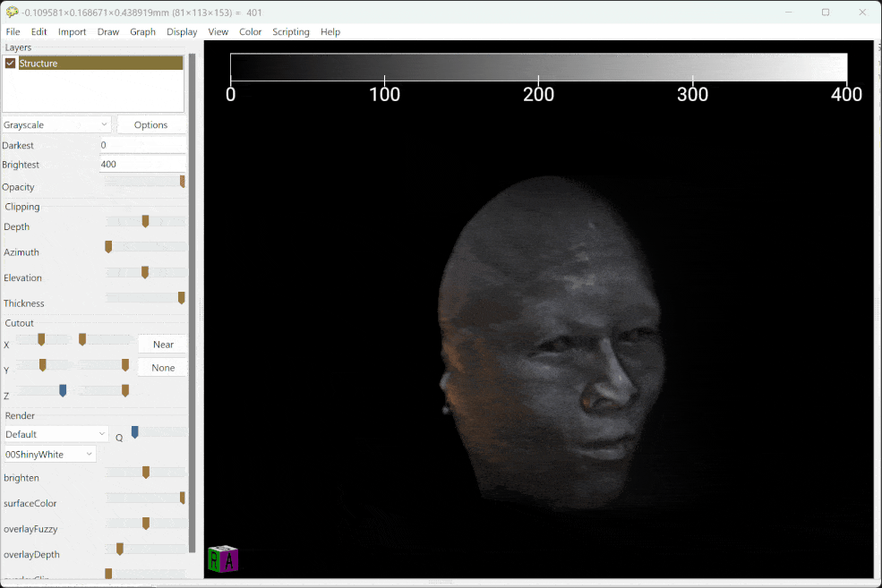
Task: Click the Brightest value input field
Action: [142, 164]
